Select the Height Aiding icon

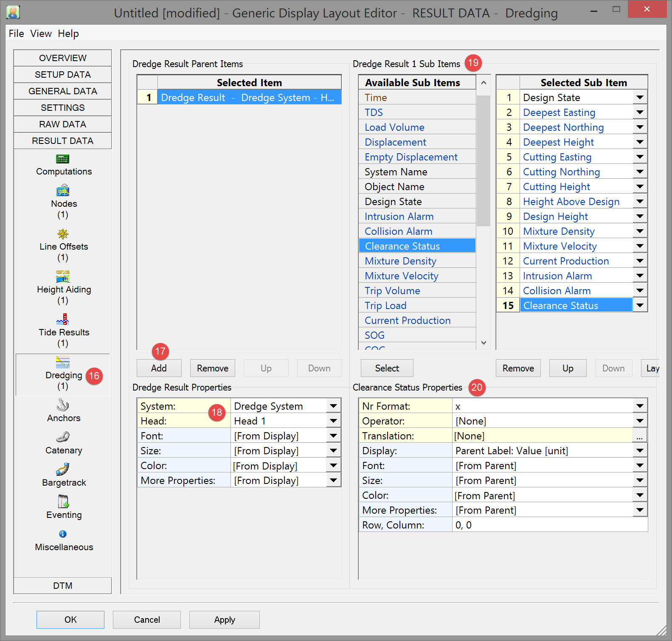63,277
